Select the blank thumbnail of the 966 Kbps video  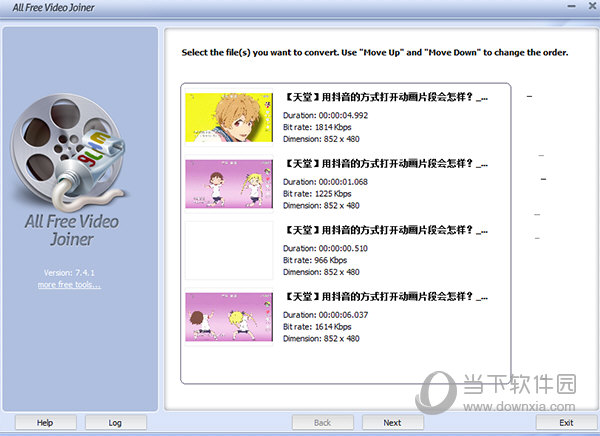[229, 250]
